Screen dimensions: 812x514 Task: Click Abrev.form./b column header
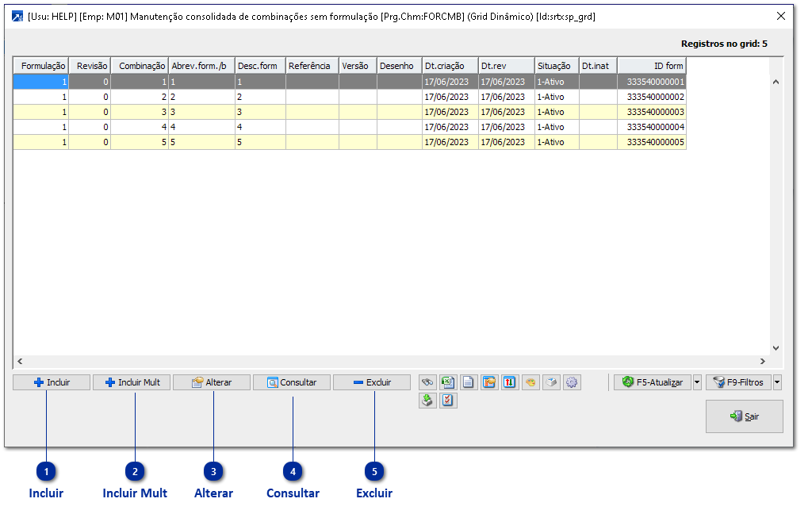[x=202, y=66]
